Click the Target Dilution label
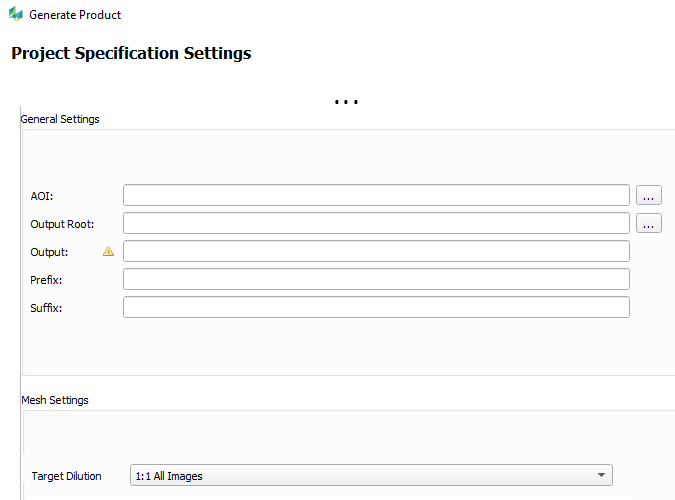675x500 pixels. pyautogui.click(x=66, y=476)
